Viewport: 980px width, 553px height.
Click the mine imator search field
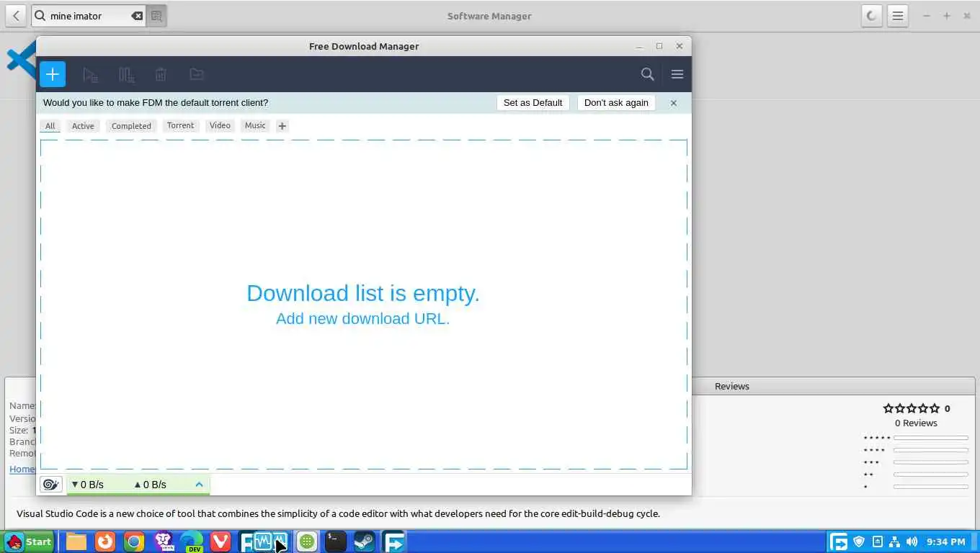point(88,16)
